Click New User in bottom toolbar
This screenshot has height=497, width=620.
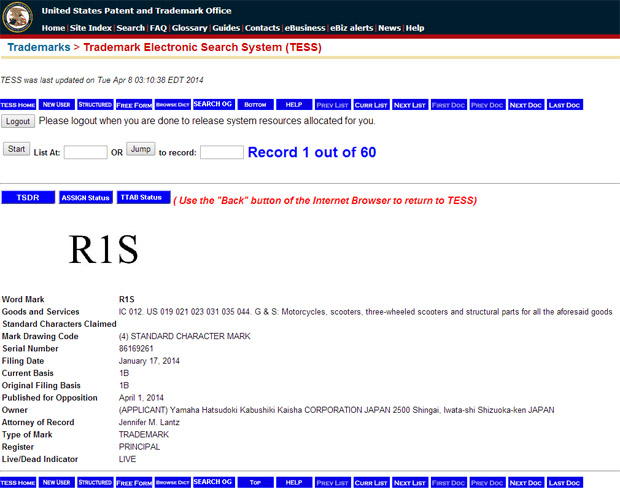point(57,482)
